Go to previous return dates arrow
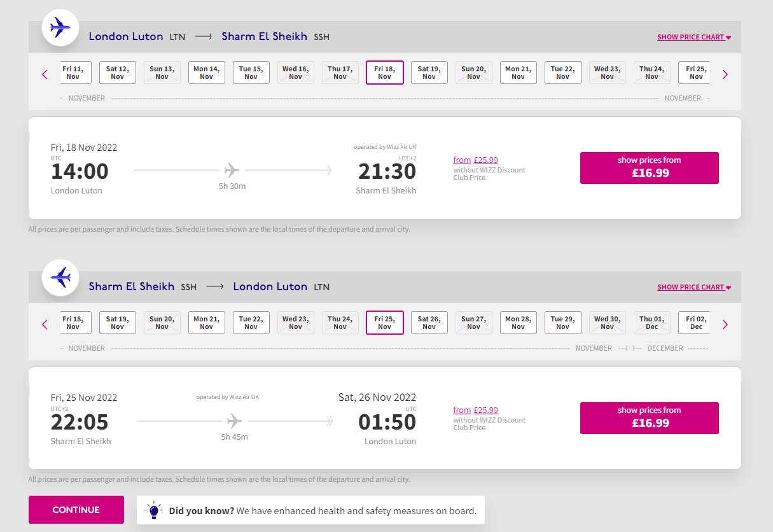 (45, 325)
